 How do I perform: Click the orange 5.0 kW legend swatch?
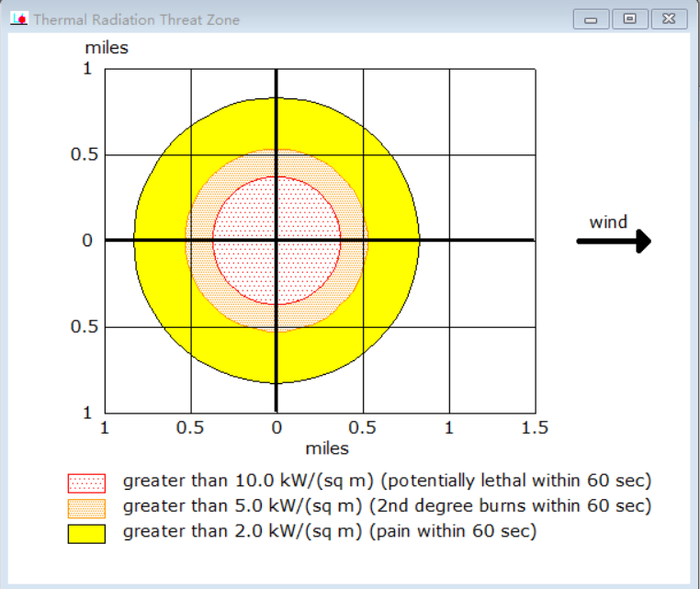pos(86,508)
